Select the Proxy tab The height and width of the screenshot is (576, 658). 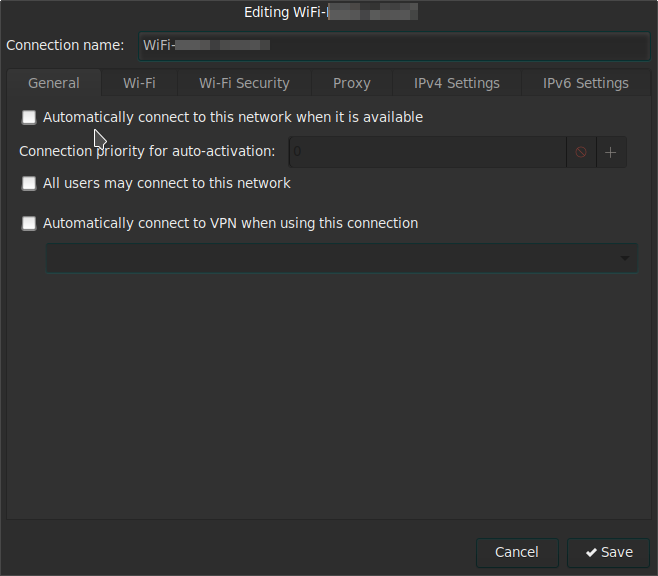pyautogui.click(x=351, y=83)
